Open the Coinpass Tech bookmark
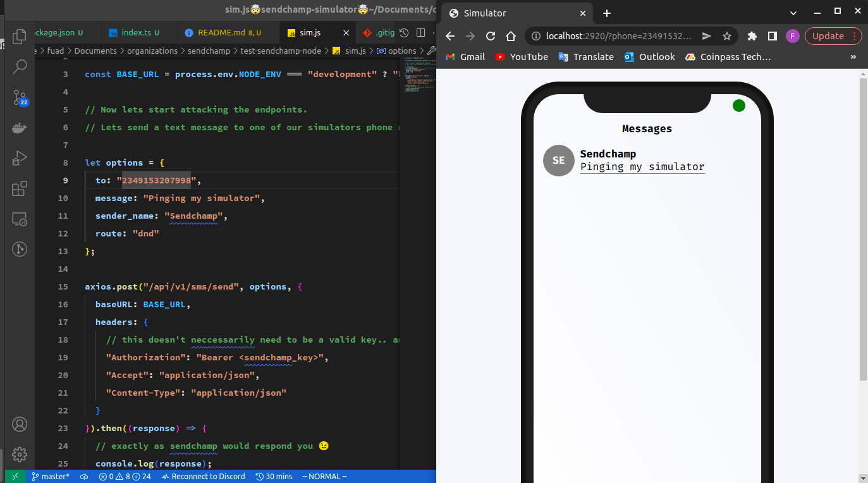The image size is (868, 483). click(x=728, y=57)
